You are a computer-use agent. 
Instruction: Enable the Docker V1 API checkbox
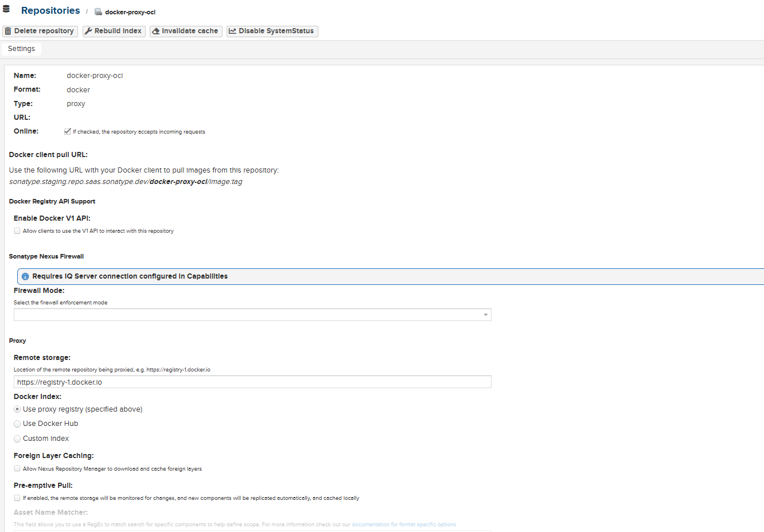pyautogui.click(x=17, y=231)
